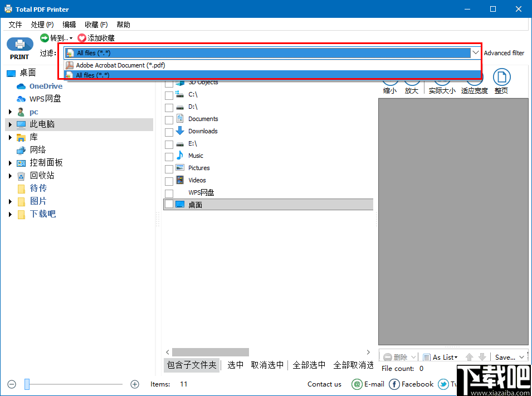Check the Downloads folder checkbox
The image size is (532, 396).
[x=169, y=131]
